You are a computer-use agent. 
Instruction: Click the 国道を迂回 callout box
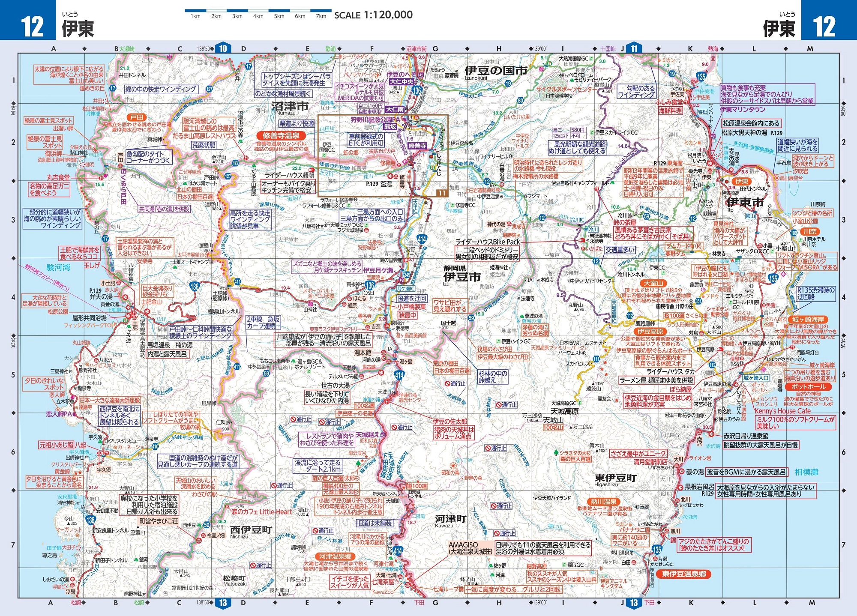tap(412, 299)
